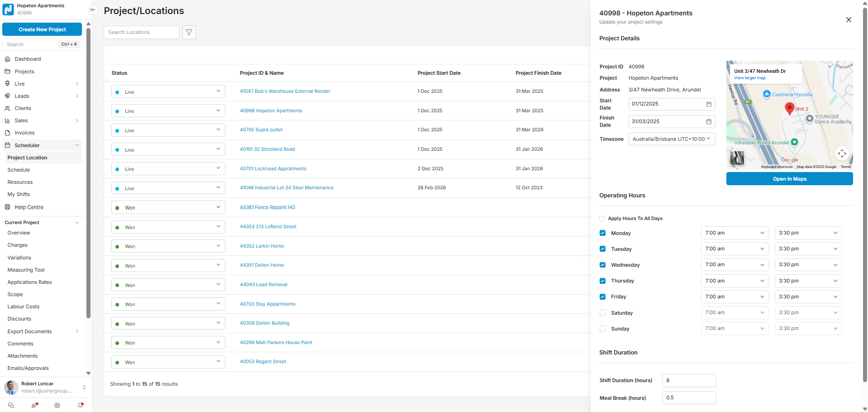The width and height of the screenshot is (868, 412).
Task: Uncheck the Monday operating hours checkbox
Action: 602,233
